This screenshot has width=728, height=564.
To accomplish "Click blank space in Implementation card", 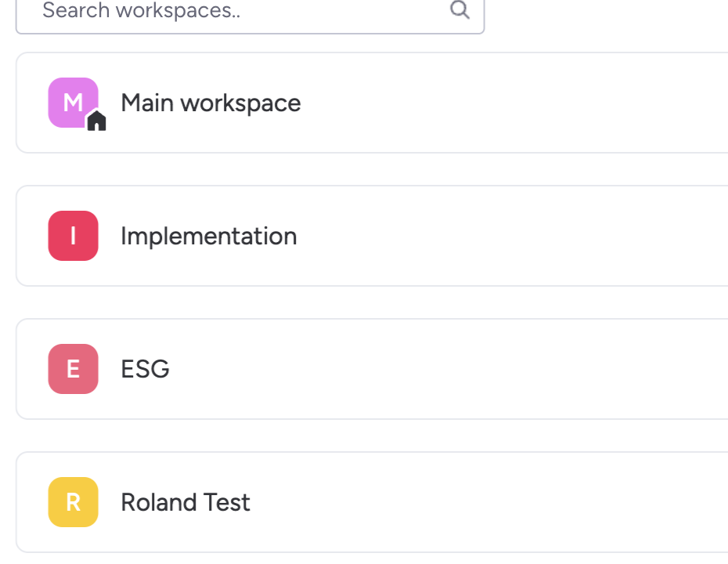I will (x=510, y=236).
